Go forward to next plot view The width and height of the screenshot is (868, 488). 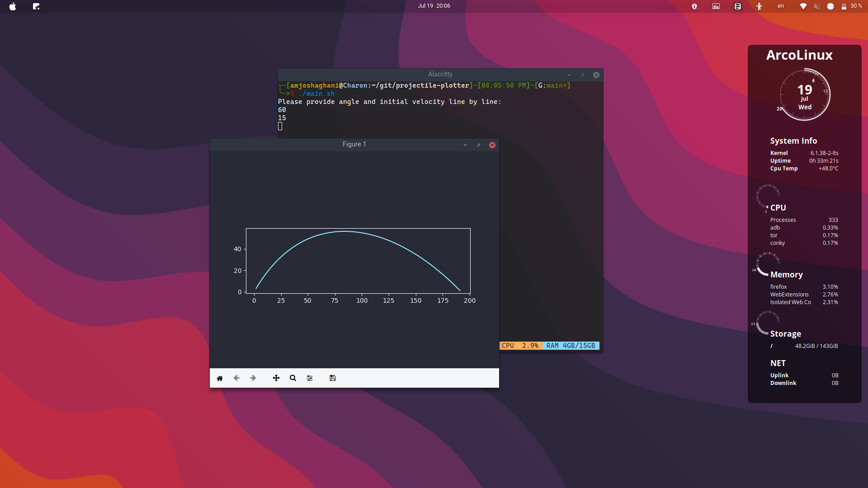point(253,378)
